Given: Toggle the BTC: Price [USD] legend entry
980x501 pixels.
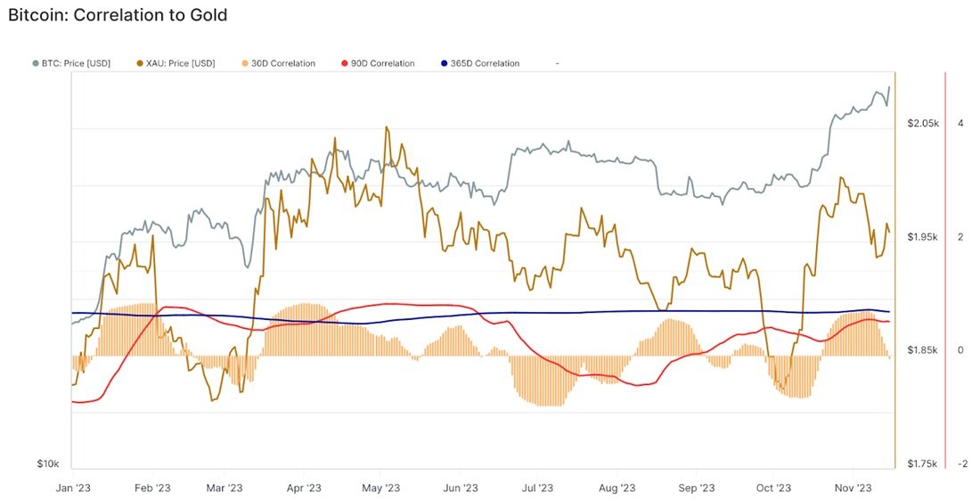Looking at the screenshot, I should tap(71, 63).
